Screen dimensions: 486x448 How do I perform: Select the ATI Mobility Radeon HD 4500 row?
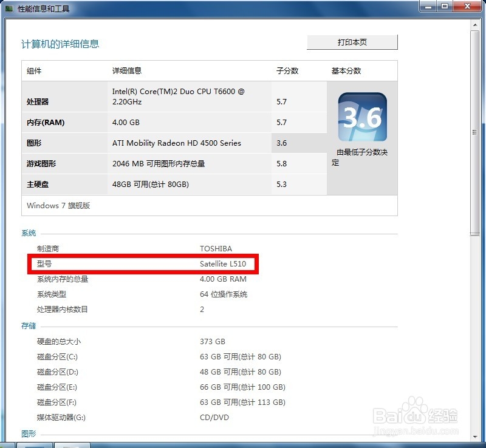(x=182, y=143)
